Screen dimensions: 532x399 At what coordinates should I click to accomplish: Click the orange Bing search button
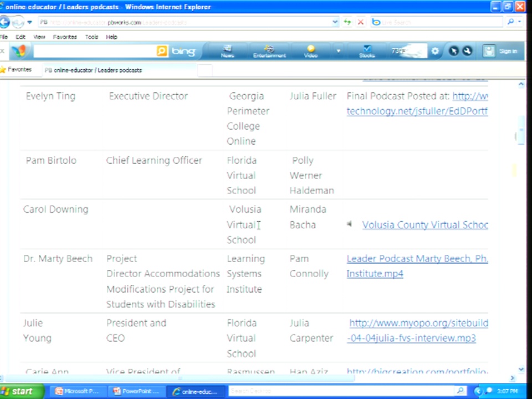pos(162,51)
